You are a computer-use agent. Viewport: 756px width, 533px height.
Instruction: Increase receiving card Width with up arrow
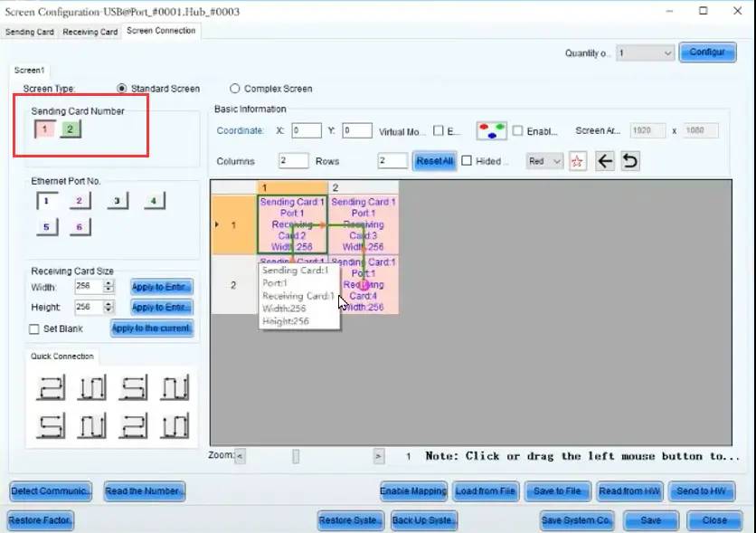(x=109, y=283)
